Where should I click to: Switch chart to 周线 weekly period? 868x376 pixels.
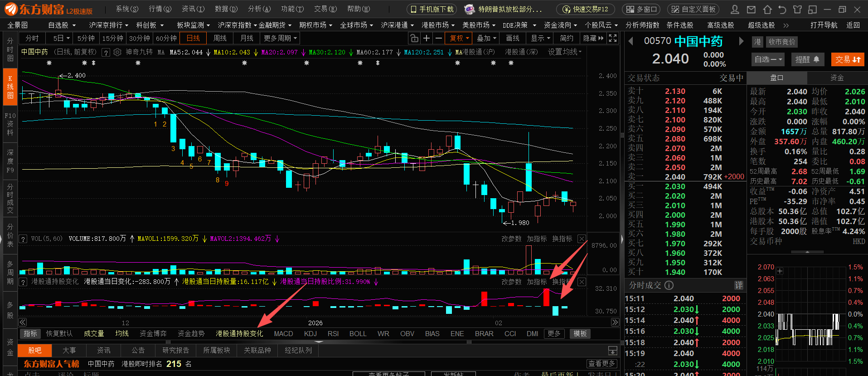[x=220, y=39]
